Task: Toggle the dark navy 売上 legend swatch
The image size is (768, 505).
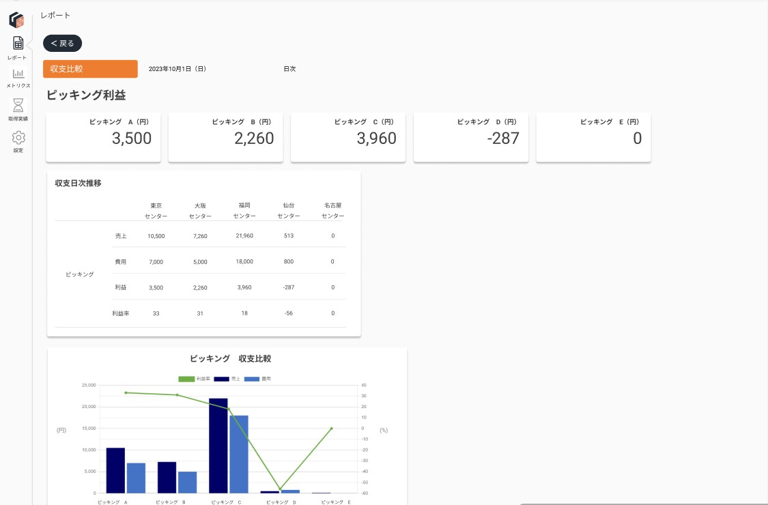Action: click(221, 379)
